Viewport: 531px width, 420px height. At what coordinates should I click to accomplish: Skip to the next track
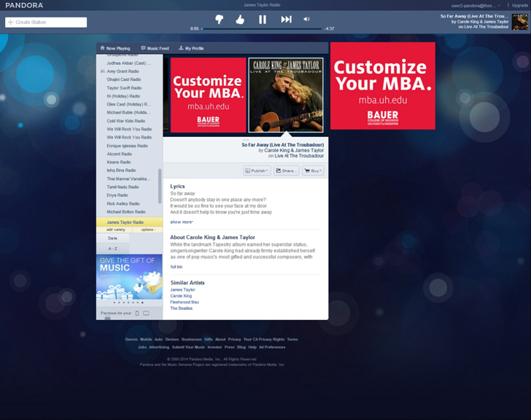pyautogui.click(x=286, y=19)
